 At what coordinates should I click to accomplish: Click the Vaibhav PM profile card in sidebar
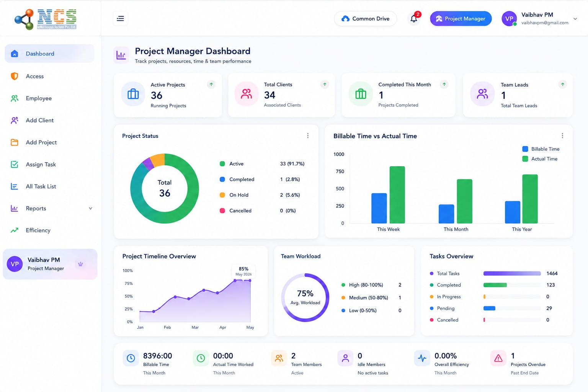[x=50, y=264]
